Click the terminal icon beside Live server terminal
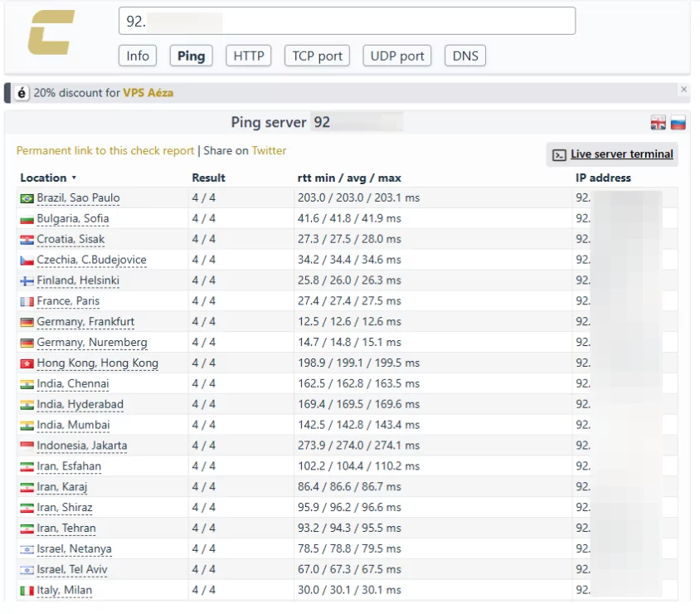 [x=559, y=154]
